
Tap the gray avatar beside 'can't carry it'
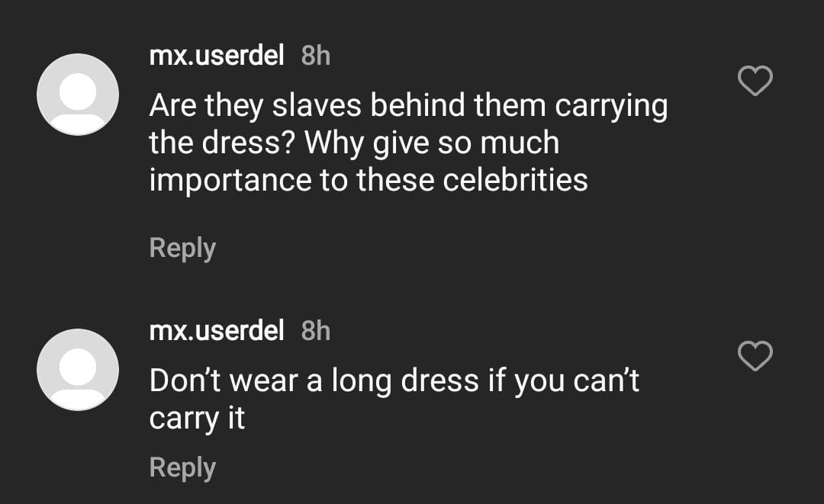78,370
